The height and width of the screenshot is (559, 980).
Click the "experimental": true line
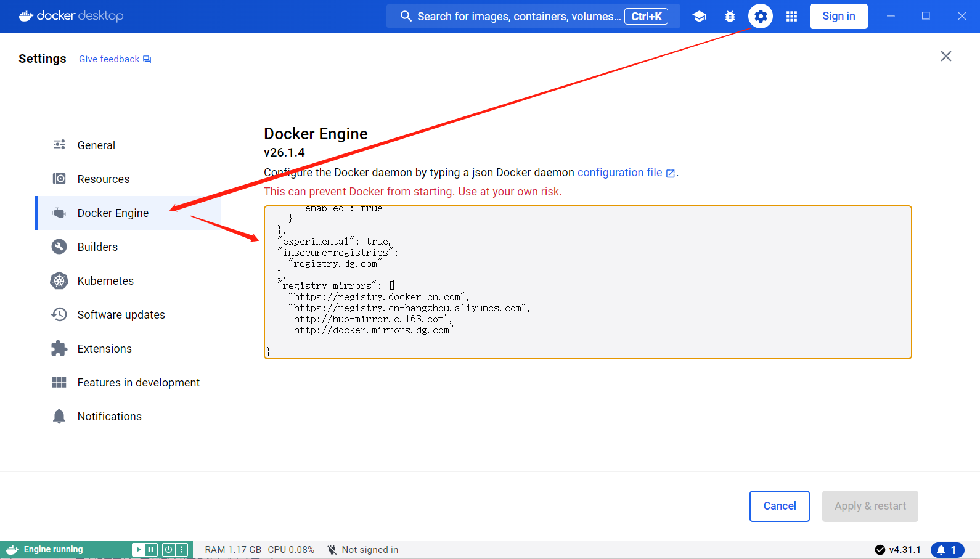point(335,242)
